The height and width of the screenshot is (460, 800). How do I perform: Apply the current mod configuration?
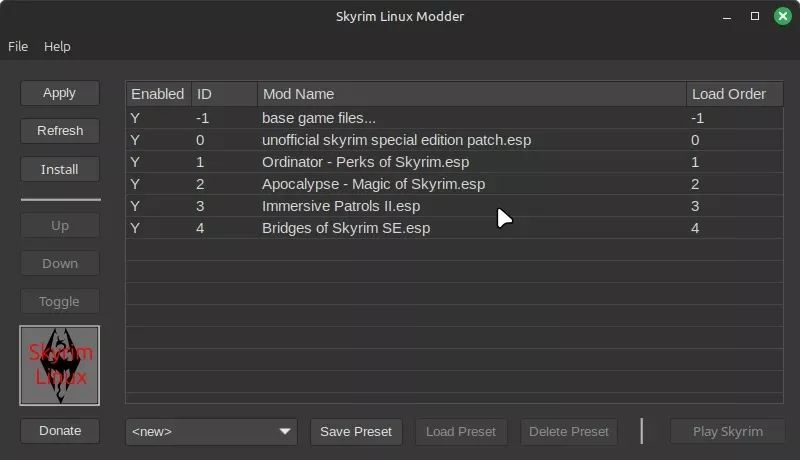pyautogui.click(x=60, y=93)
